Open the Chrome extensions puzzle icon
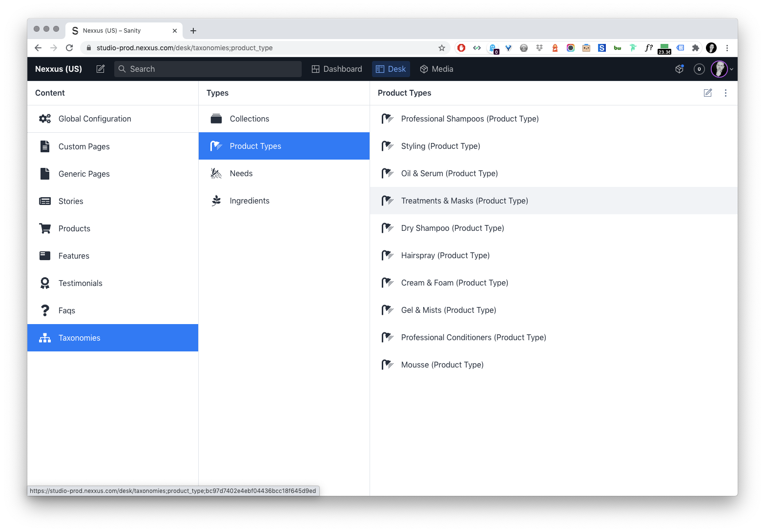 (696, 48)
